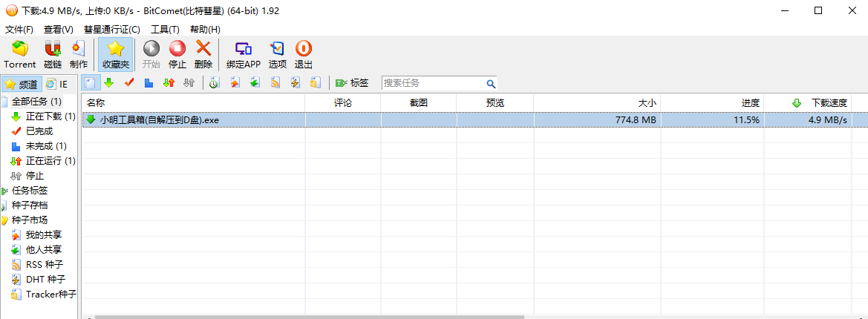The height and width of the screenshot is (319, 868).
Task: Click the 搜索任务 search field
Action: point(433,83)
